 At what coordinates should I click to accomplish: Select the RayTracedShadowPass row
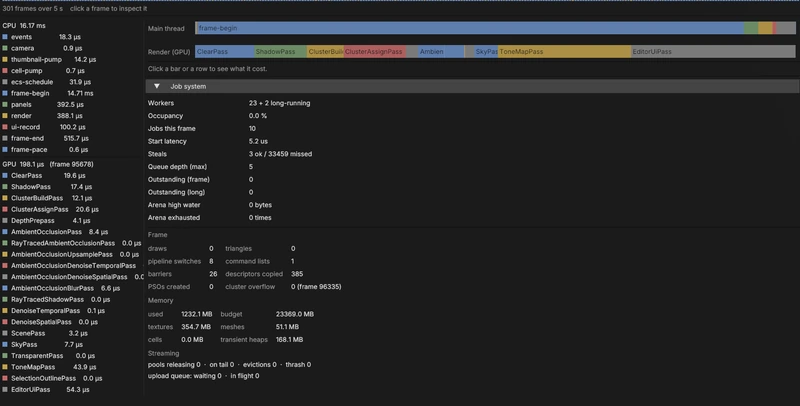pos(56,299)
